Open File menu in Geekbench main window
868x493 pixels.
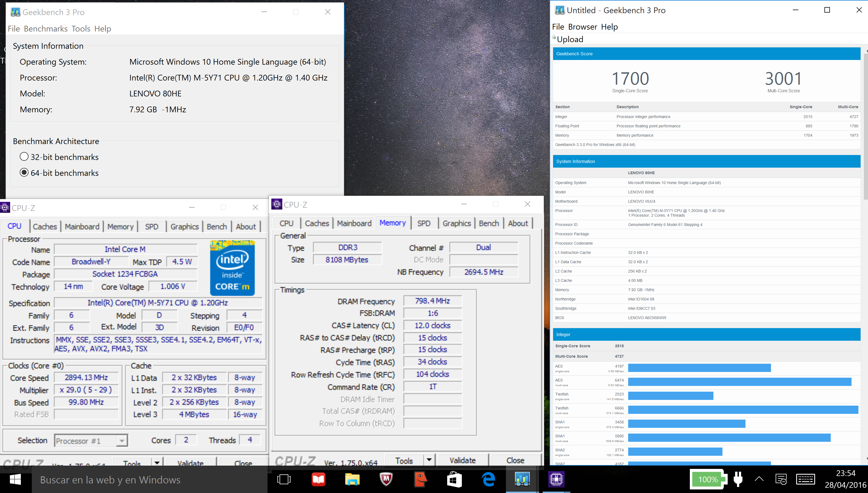pyautogui.click(x=14, y=29)
